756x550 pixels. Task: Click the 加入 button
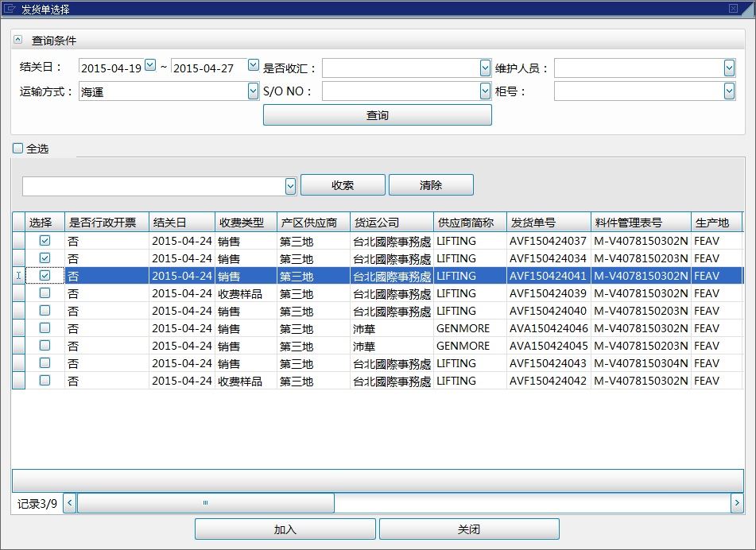click(285, 529)
